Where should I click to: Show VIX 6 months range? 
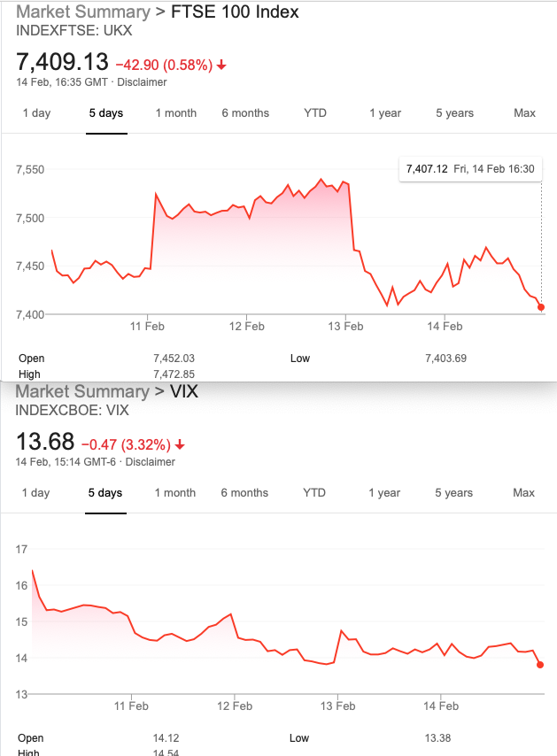click(x=244, y=493)
